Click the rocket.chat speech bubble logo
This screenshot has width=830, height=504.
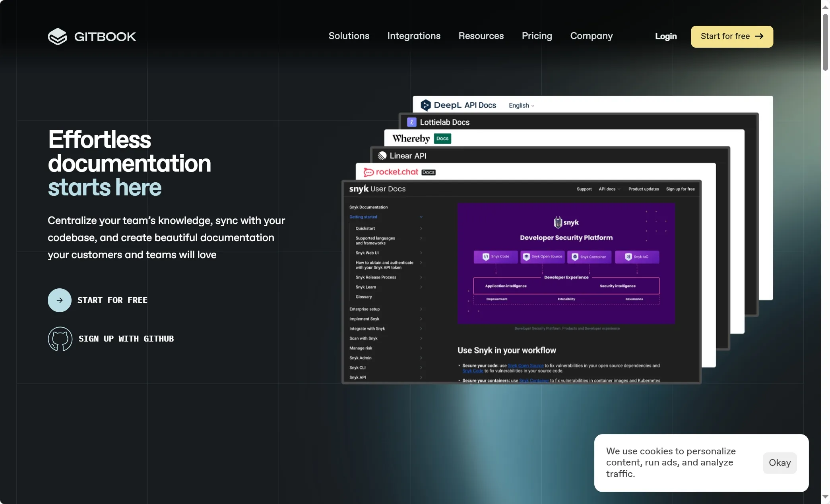tap(368, 172)
